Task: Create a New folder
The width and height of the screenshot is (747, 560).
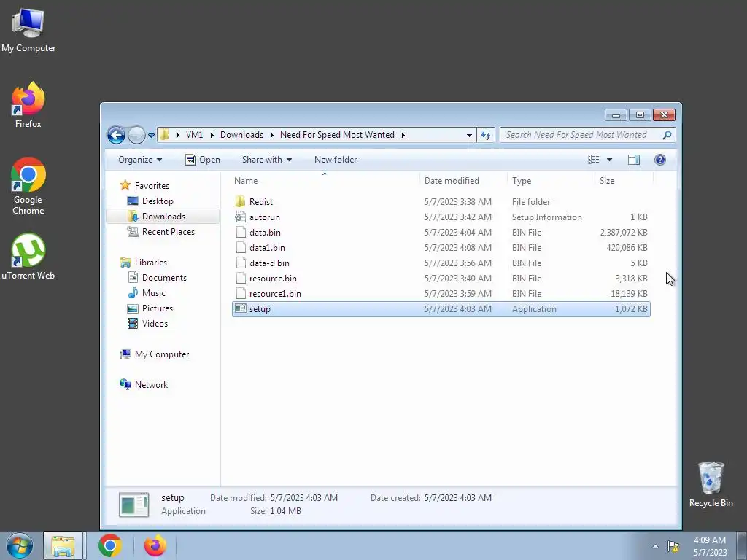Action: pyautogui.click(x=336, y=160)
